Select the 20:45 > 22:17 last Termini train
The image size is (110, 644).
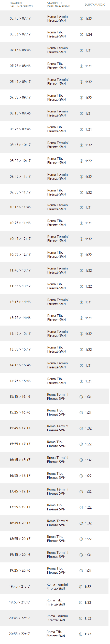tap(54, 618)
